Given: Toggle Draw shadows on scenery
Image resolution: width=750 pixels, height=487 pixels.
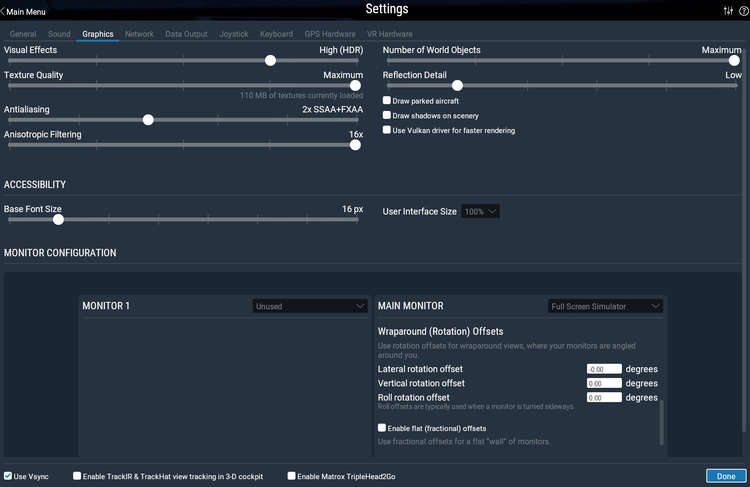Looking at the screenshot, I should coord(387,116).
